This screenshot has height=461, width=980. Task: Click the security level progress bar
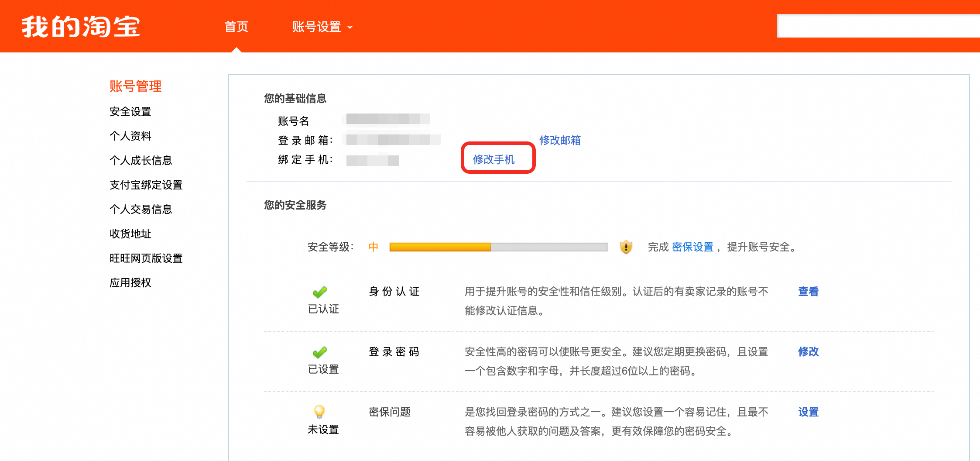(498, 247)
